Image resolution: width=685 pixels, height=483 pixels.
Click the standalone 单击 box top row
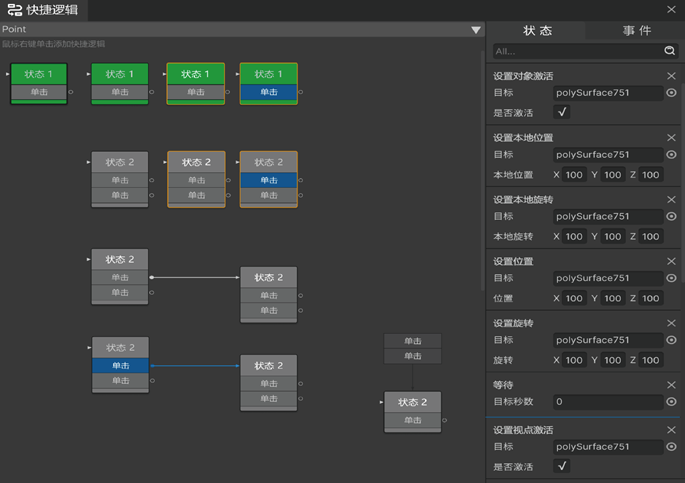(412, 341)
